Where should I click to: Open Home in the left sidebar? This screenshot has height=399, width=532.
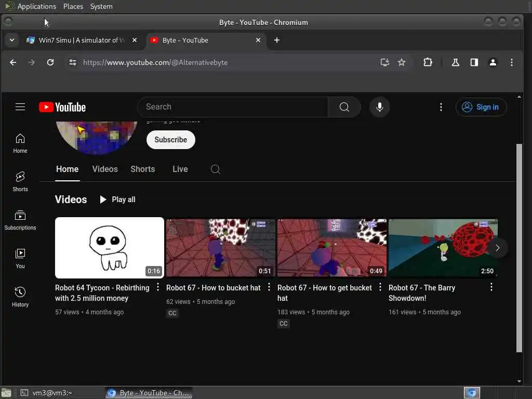coord(20,143)
